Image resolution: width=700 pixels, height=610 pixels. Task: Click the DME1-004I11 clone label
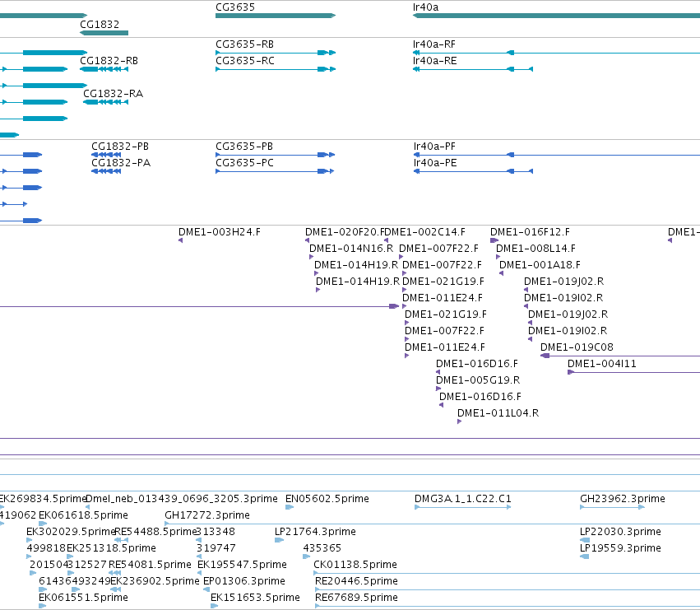tap(602, 364)
